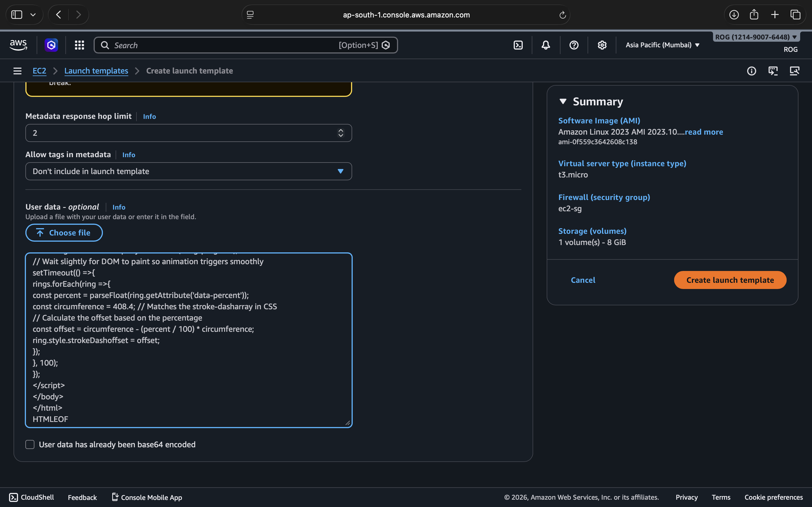Toggle the side navigation hamburger menu
Screen dimensions: 812x507
17,71
